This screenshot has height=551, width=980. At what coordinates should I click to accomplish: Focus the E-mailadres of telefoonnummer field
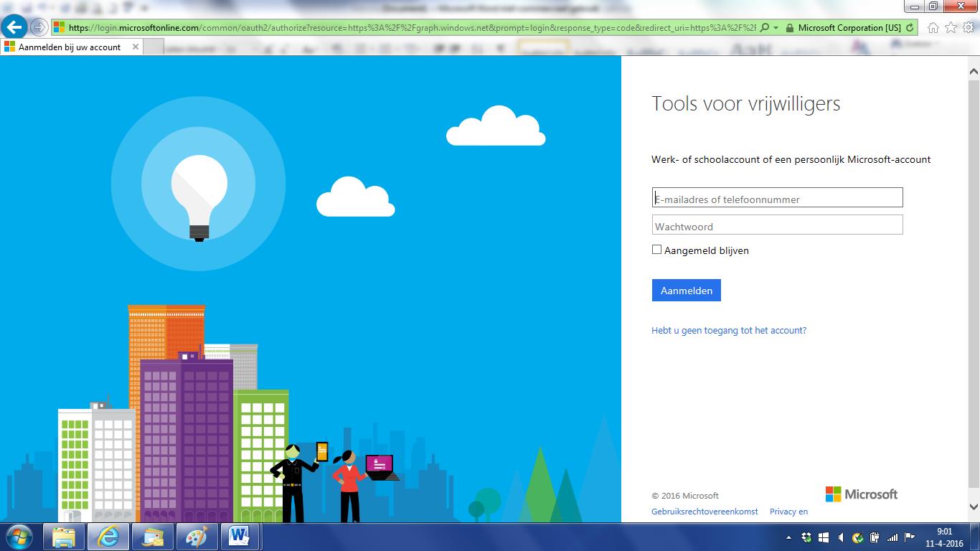(777, 198)
